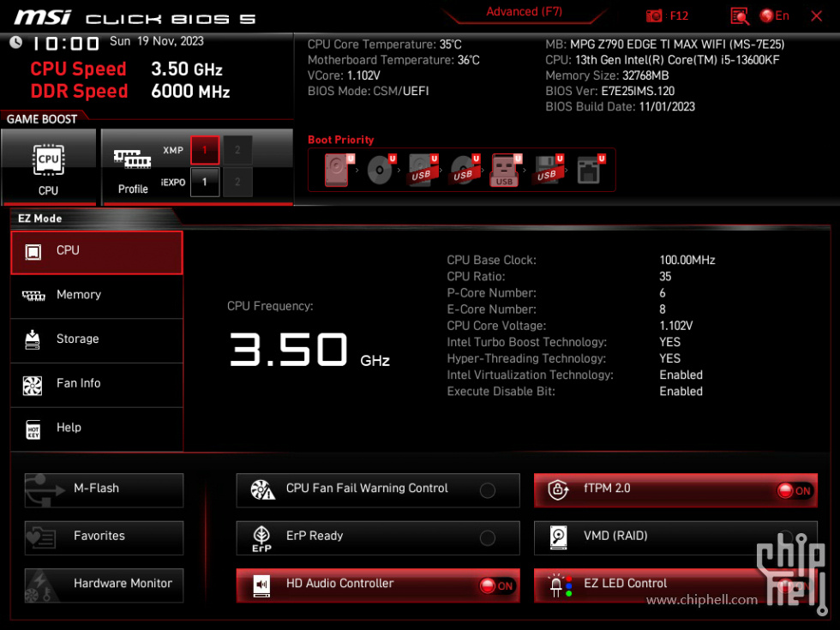
Task: Close the BIOS setup with X
Action: click(x=816, y=16)
